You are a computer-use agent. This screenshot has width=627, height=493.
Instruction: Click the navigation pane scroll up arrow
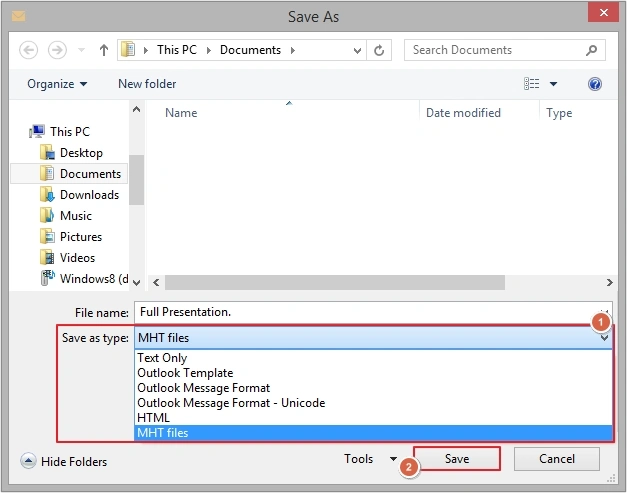click(x=136, y=109)
